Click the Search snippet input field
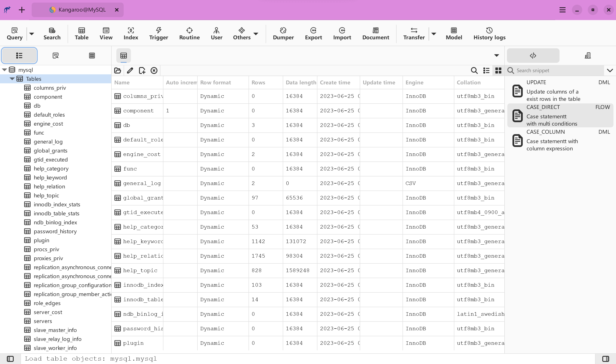The image size is (616, 364). point(557,71)
